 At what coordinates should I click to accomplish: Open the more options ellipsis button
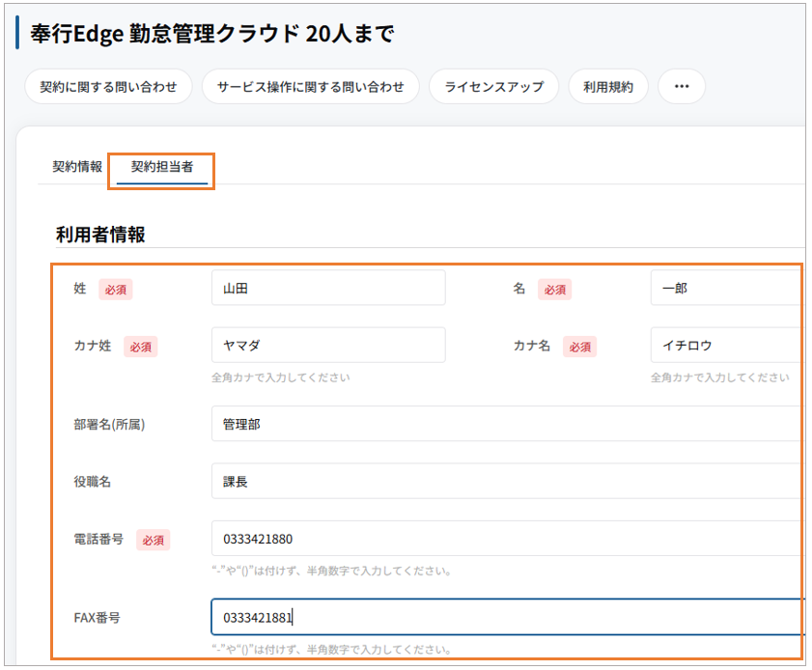[x=681, y=87]
